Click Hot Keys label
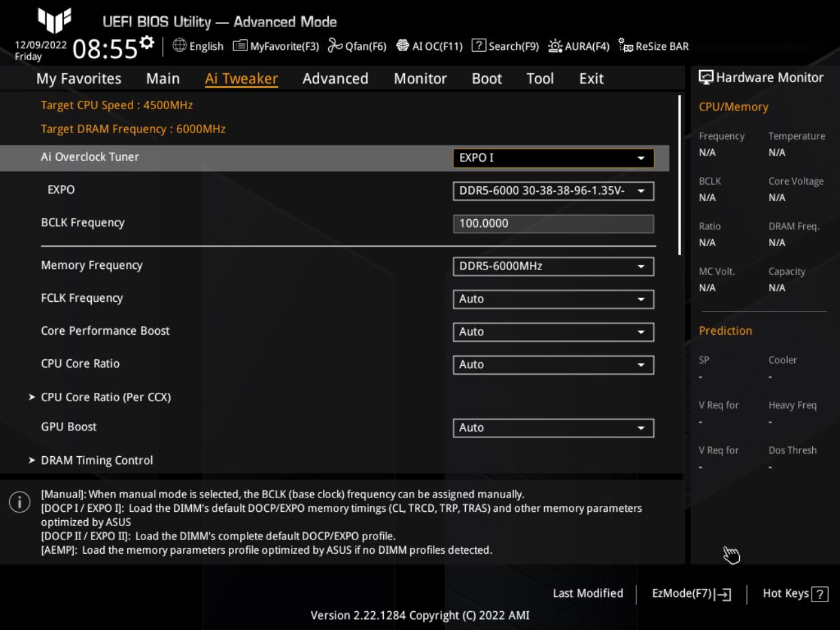 click(x=786, y=593)
